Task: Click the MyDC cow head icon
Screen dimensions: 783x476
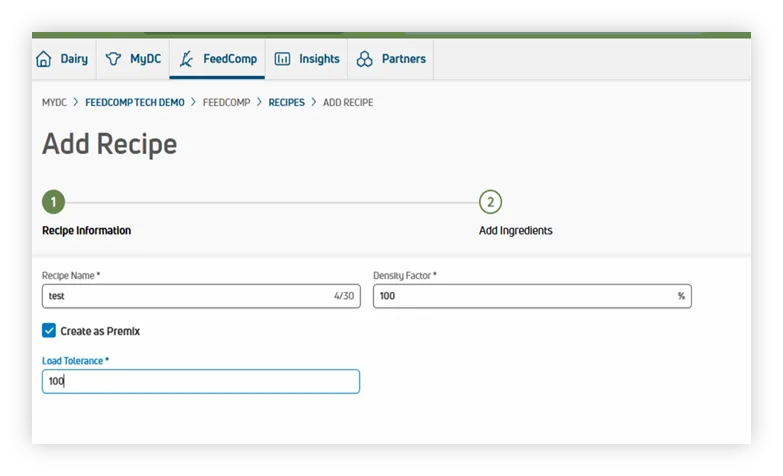Action: pos(113,59)
